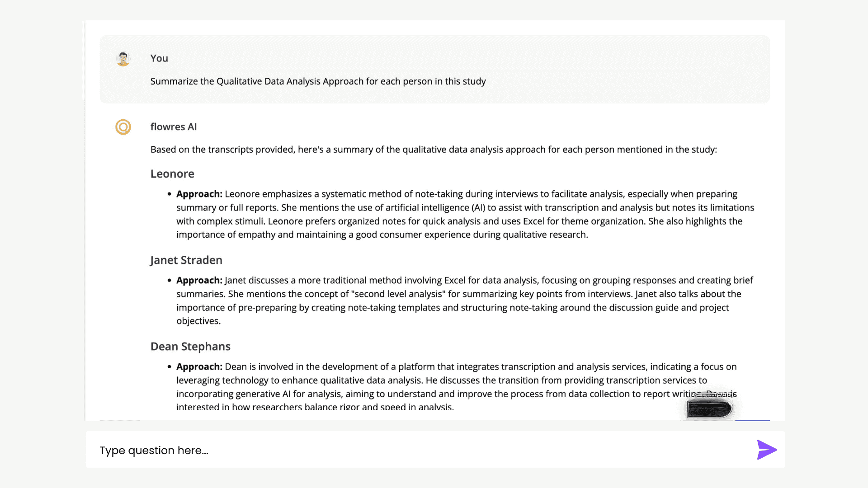Viewport: 868px width, 488px height.
Task: Click the black tag shape over the text
Action: pos(709,408)
